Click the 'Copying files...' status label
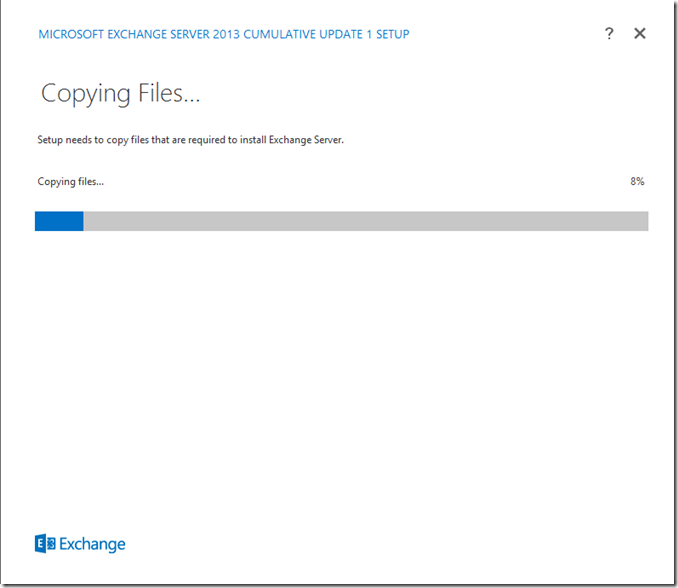 [70, 182]
